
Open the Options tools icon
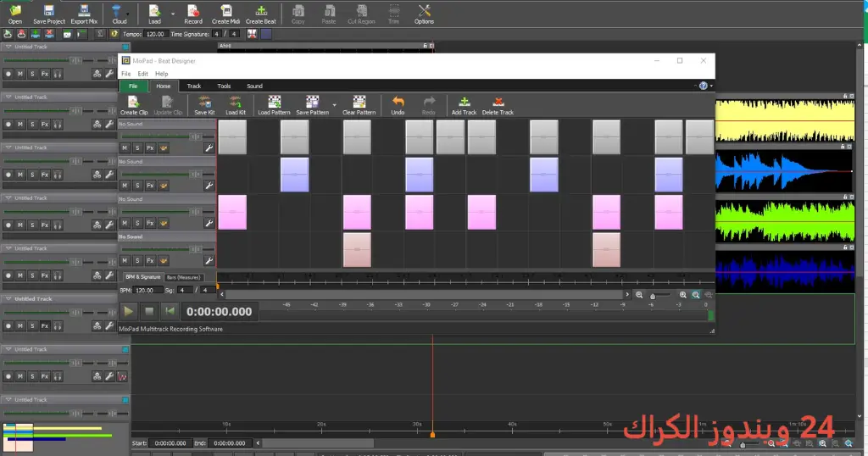pyautogui.click(x=424, y=14)
